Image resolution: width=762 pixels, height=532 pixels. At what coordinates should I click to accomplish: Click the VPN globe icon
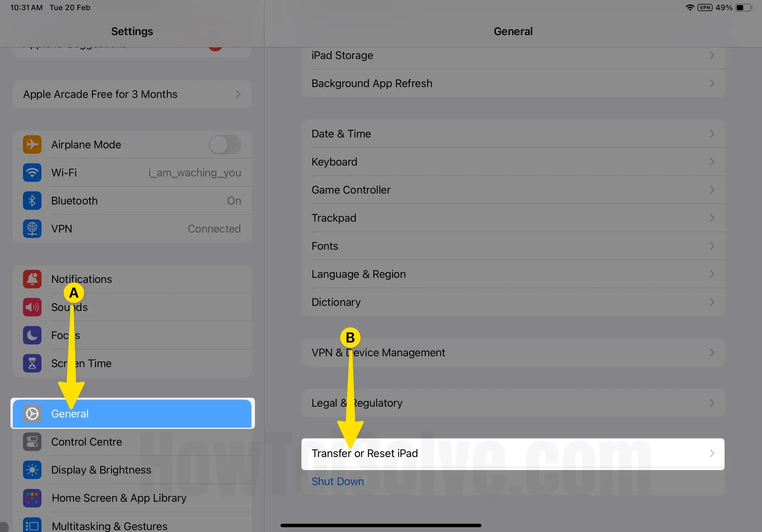point(32,228)
